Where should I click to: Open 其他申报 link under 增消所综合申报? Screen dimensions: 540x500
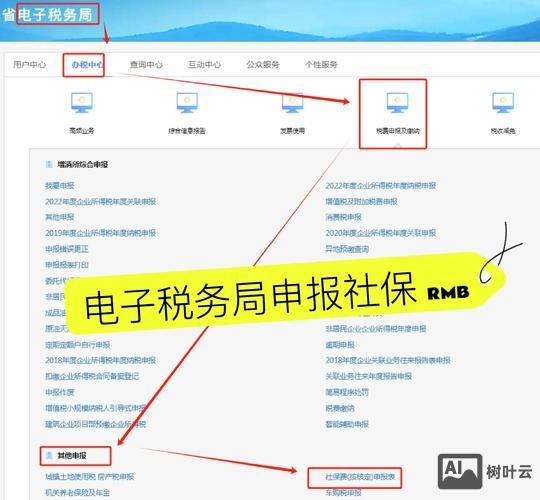[60, 217]
